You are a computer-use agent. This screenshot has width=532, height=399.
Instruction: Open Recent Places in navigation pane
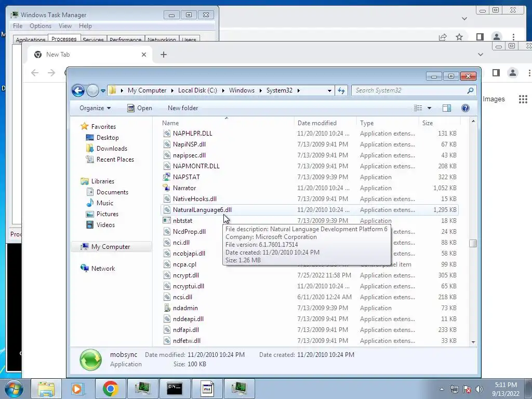point(115,159)
